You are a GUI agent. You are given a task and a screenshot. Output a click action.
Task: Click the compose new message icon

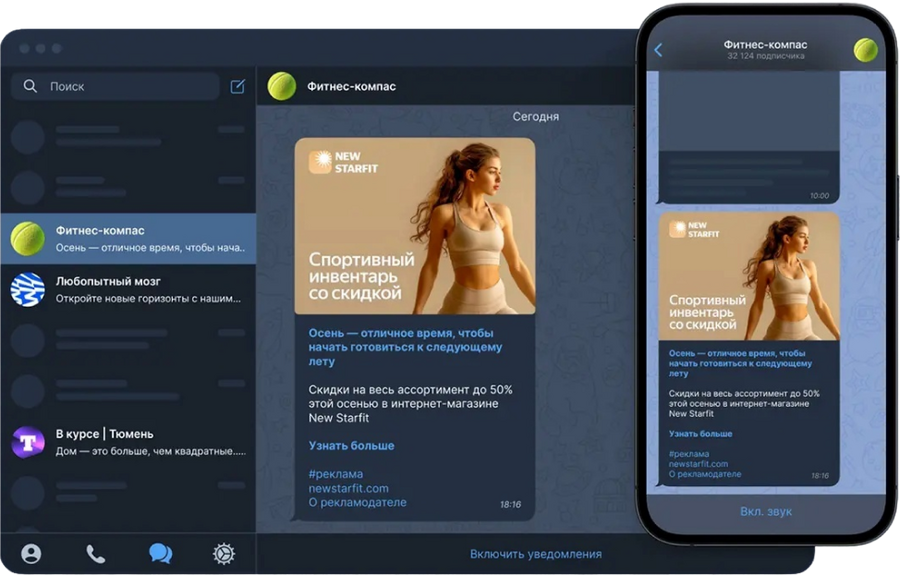[x=238, y=86]
